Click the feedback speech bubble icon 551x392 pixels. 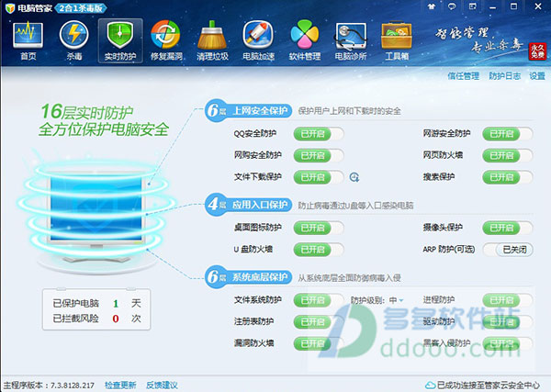click(452, 6)
